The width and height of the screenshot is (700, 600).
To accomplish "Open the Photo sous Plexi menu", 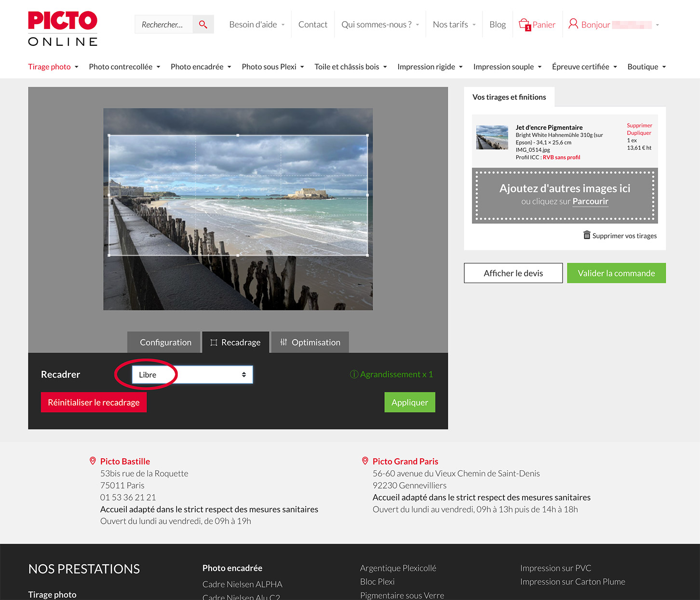I will 272,67.
